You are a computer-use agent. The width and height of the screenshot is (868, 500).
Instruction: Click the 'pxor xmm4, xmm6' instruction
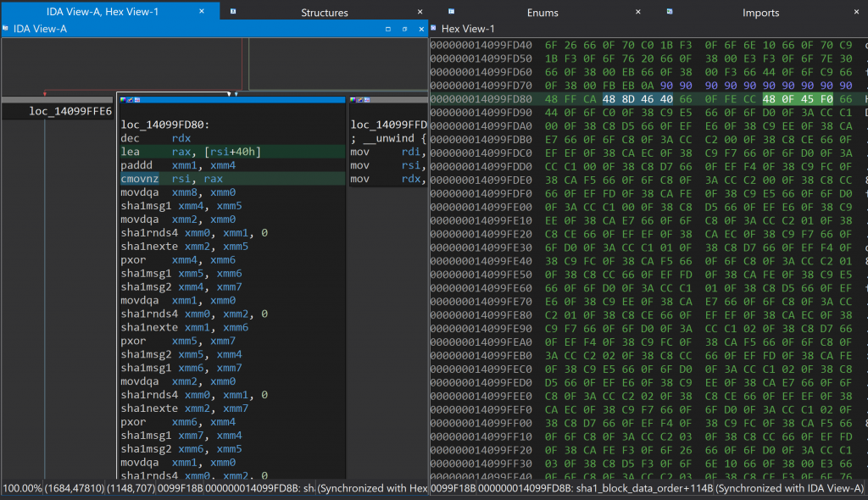pyautogui.click(x=178, y=259)
